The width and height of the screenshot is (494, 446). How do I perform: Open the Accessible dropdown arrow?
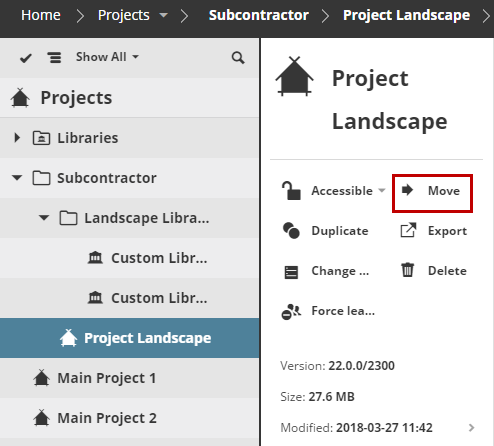click(382, 190)
